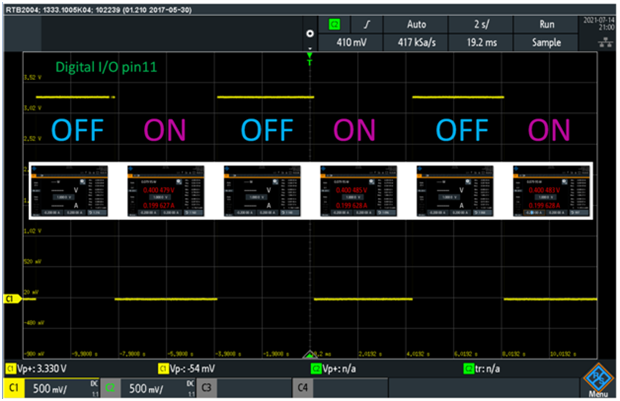Open thumbnail showing 0.400 483 V

[x=551, y=191]
